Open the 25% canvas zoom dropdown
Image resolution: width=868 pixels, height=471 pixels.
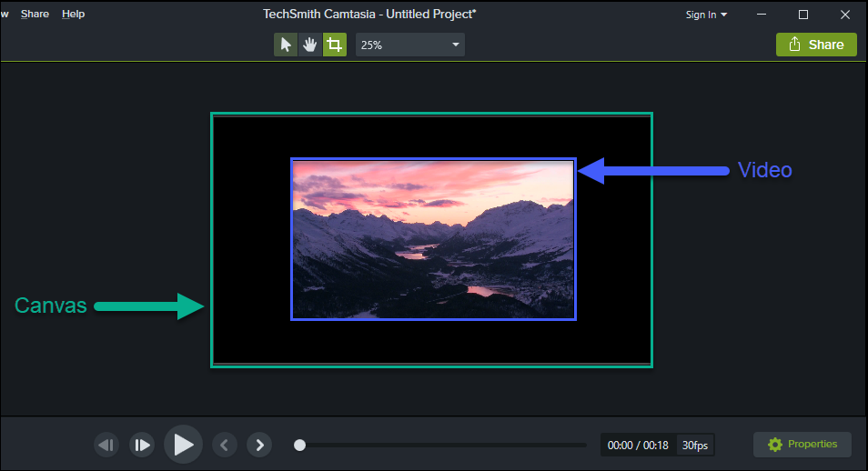click(x=409, y=45)
